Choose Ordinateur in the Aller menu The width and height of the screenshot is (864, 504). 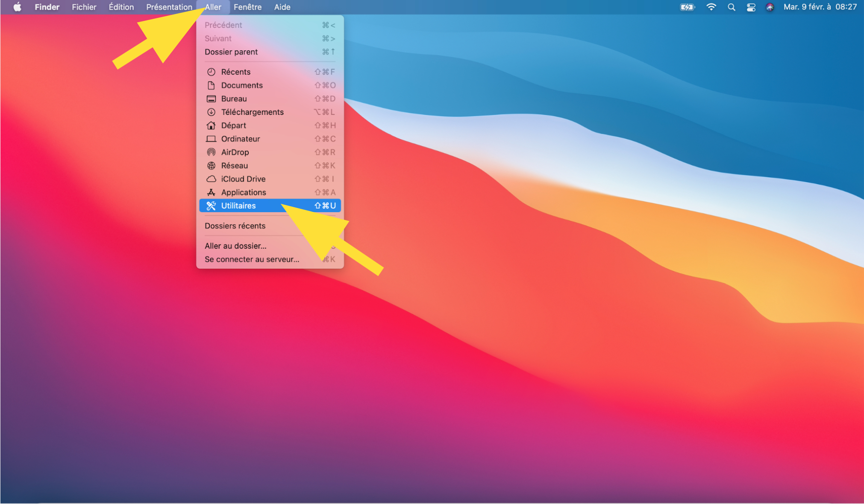(270, 139)
